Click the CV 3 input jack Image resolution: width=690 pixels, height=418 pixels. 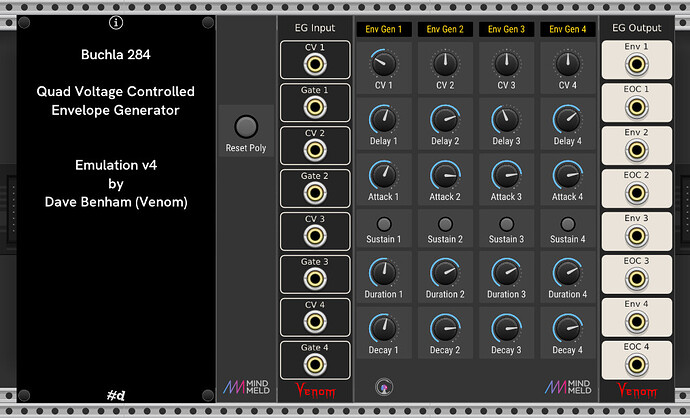[315, 236]
